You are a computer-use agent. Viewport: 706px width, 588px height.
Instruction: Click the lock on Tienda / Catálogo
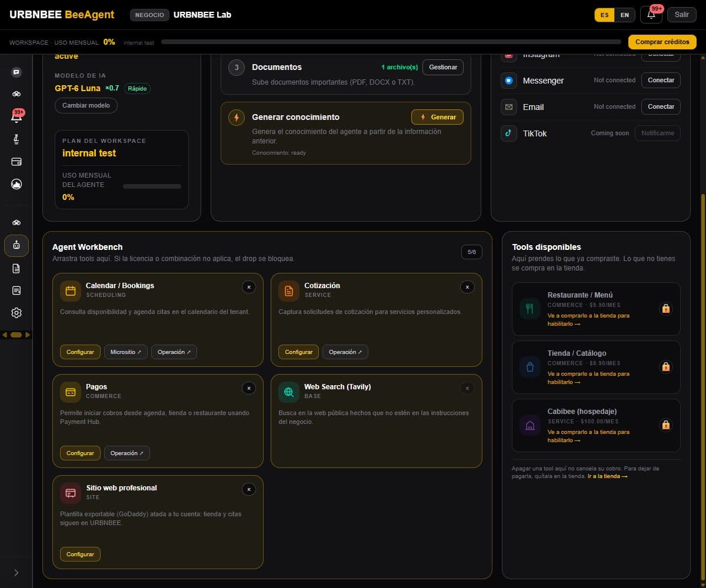click(666, 366)
